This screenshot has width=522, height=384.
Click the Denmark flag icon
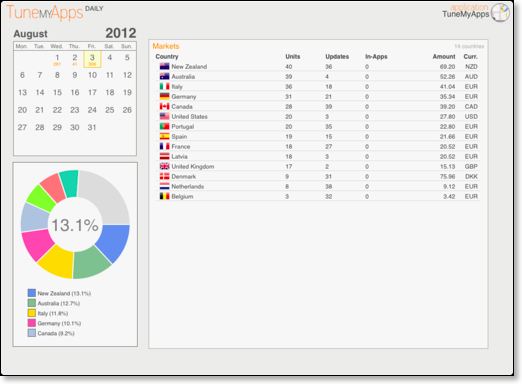pyautogui.click(x=164, y=176)
